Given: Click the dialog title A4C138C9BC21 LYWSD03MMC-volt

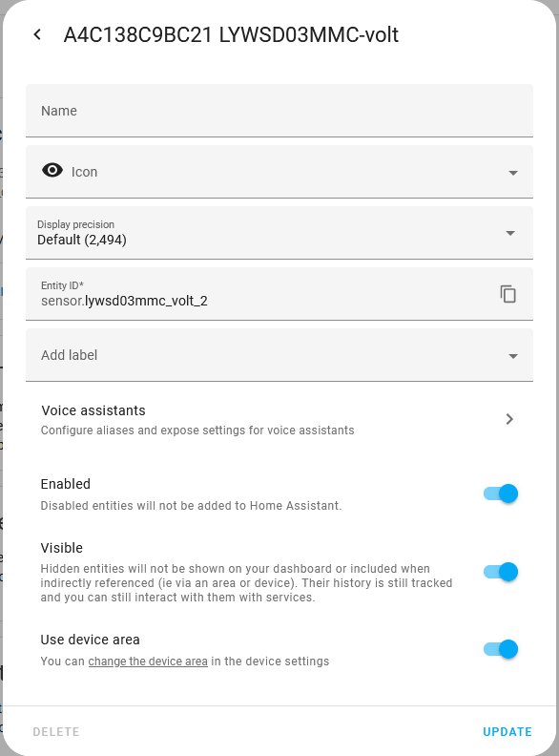Looking at the screenshot, I should pyautogui.click(x=231, y=34).
